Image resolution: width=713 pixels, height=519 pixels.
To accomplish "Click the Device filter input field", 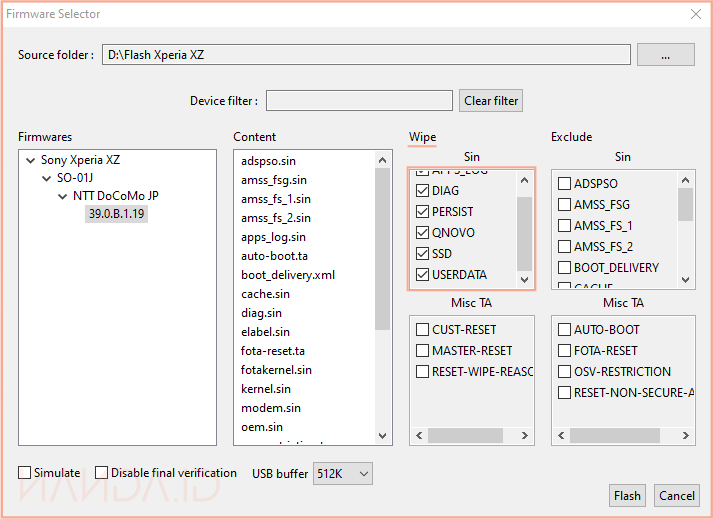I will [360, 101].
